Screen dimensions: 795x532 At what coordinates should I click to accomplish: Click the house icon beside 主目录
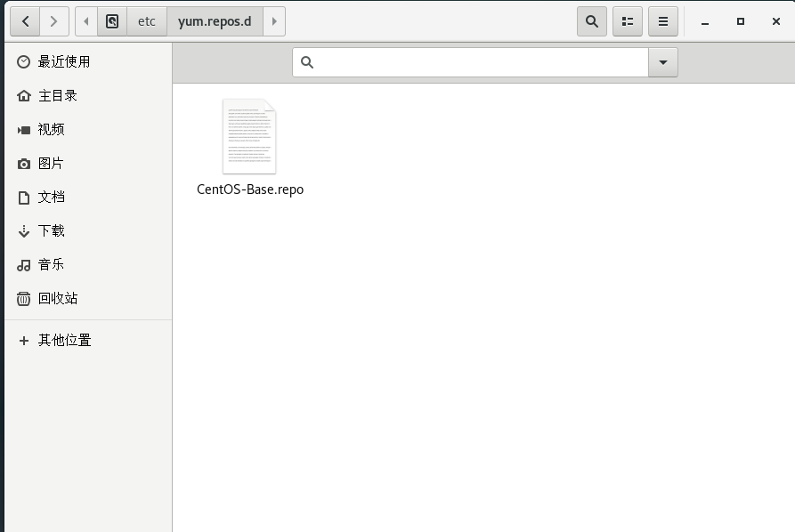click(23, 96)
